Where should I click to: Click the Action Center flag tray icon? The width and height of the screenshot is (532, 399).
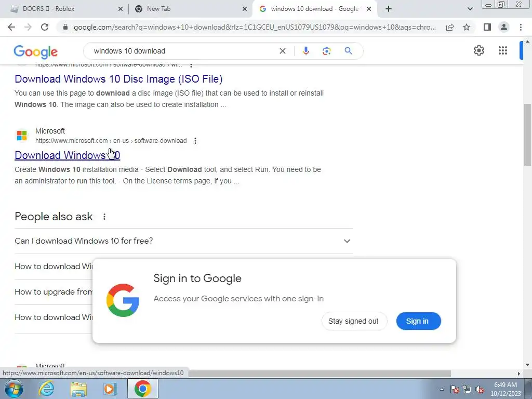455,389
